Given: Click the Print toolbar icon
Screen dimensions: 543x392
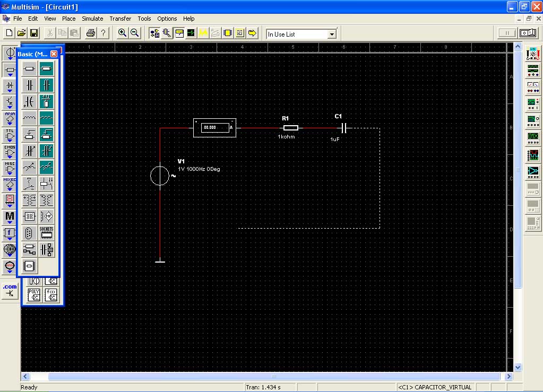Looking at the screenshot, I should [x=90, y=33].
